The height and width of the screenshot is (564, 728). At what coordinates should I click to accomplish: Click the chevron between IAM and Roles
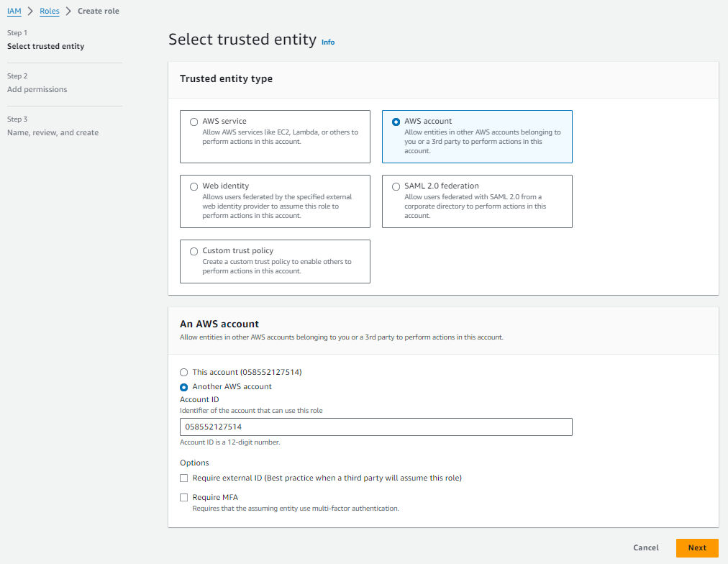(31, 11)
